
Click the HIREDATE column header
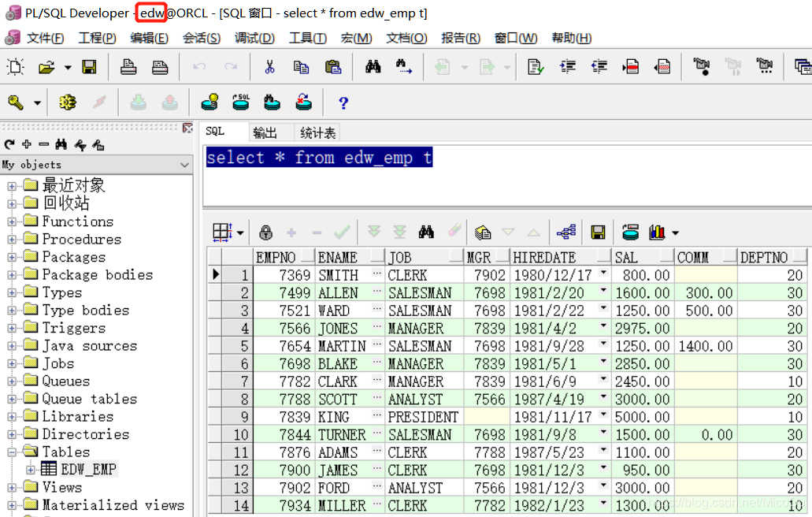point(561,257)
